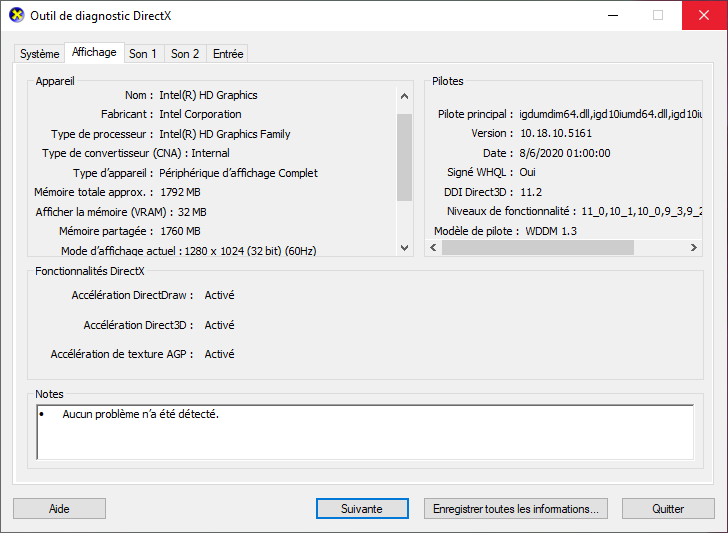Screen dimensions: 728x533
Task: Click Appareil panel scroll up arrow
Action: pos(404,96)
